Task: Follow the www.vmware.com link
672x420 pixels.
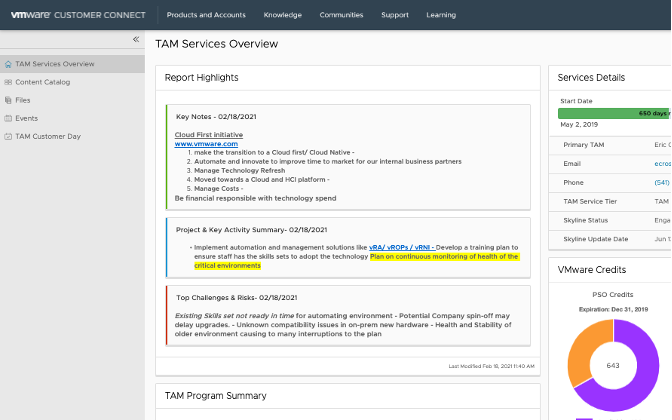Action: click(206, 144)
